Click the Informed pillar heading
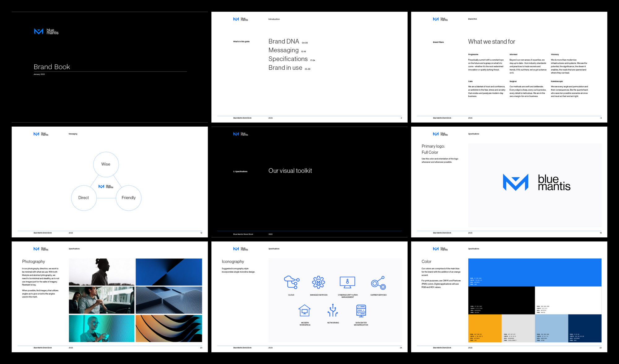The width and height of the screenshot is (619, 364). click(513, 54)
